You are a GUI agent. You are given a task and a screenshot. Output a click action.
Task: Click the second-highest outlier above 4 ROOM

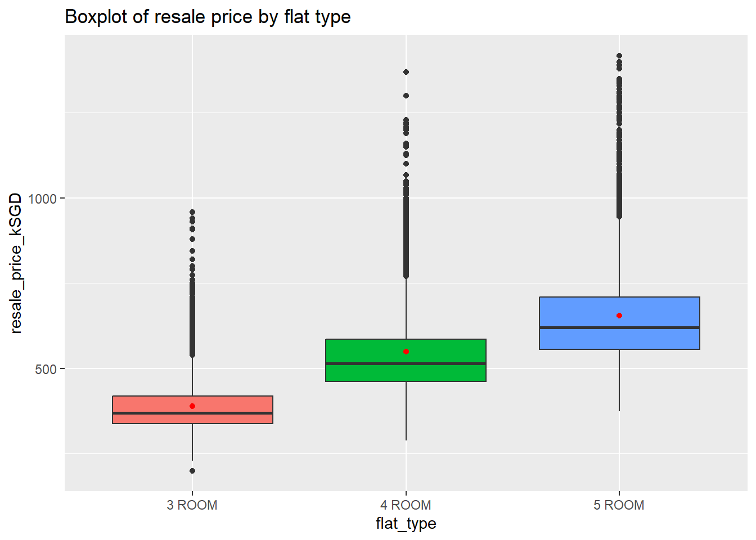406,96
